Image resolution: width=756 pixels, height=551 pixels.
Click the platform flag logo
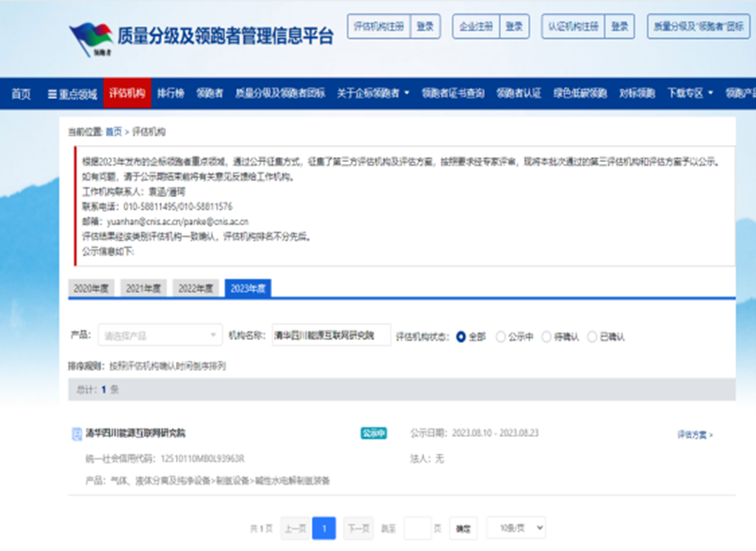click(90, 39)
